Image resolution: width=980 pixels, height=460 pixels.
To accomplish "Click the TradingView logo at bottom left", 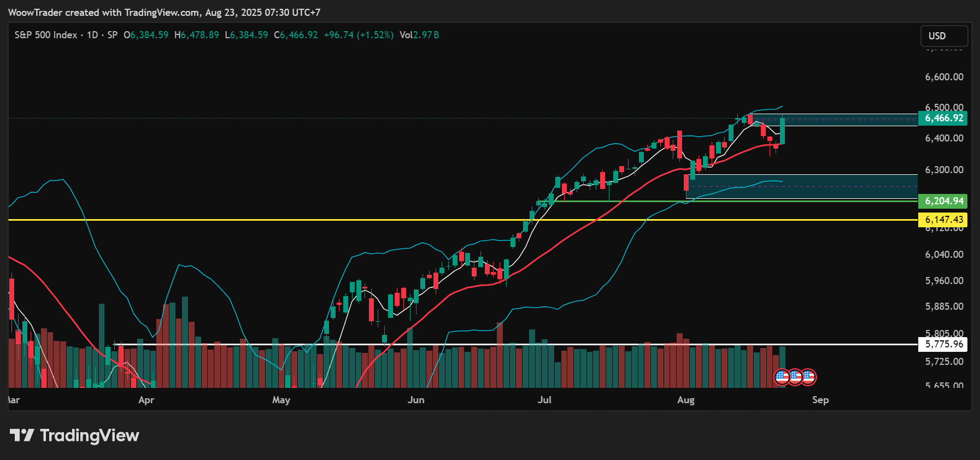I will point(74,435).
